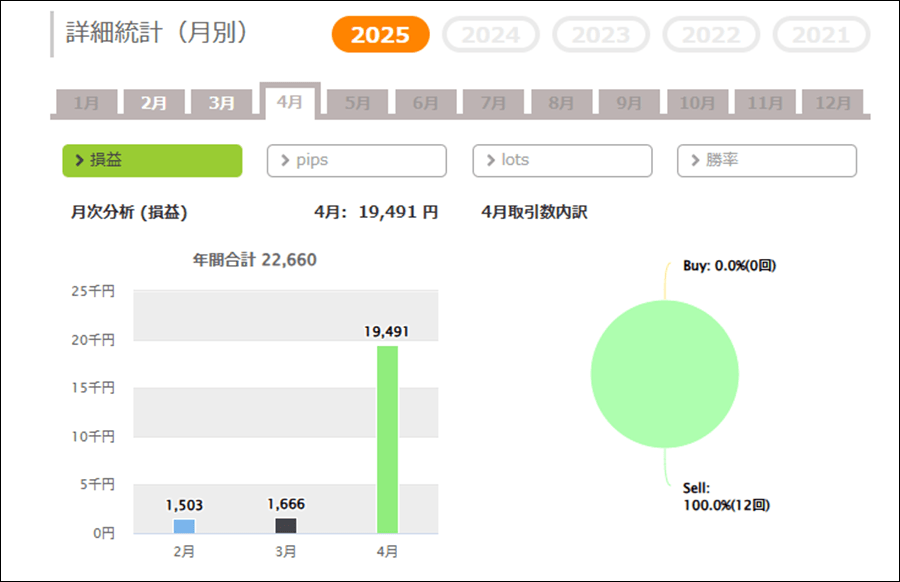
Task: Select the active 4月 tab
Action: coord(290,101)
